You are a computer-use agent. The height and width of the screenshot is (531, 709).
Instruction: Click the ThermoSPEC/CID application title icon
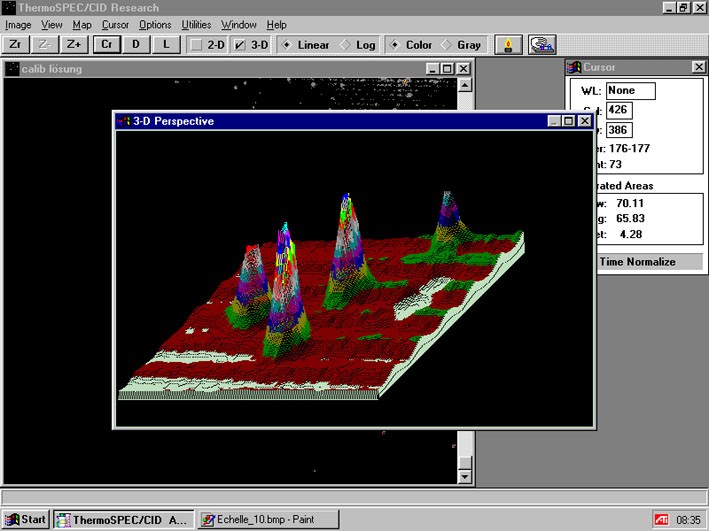tap(8, 7)
